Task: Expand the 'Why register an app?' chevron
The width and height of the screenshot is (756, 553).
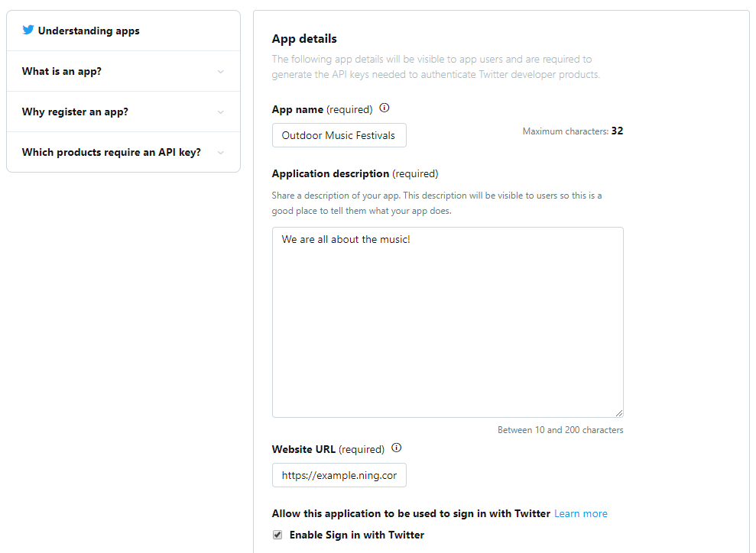Action: [220, 112]
